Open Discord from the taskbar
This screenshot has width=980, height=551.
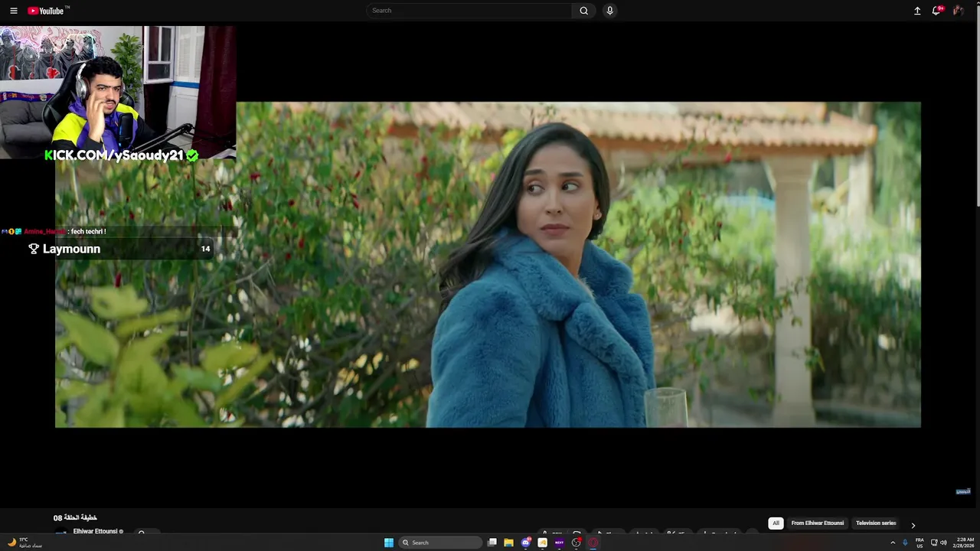point(526,543)
